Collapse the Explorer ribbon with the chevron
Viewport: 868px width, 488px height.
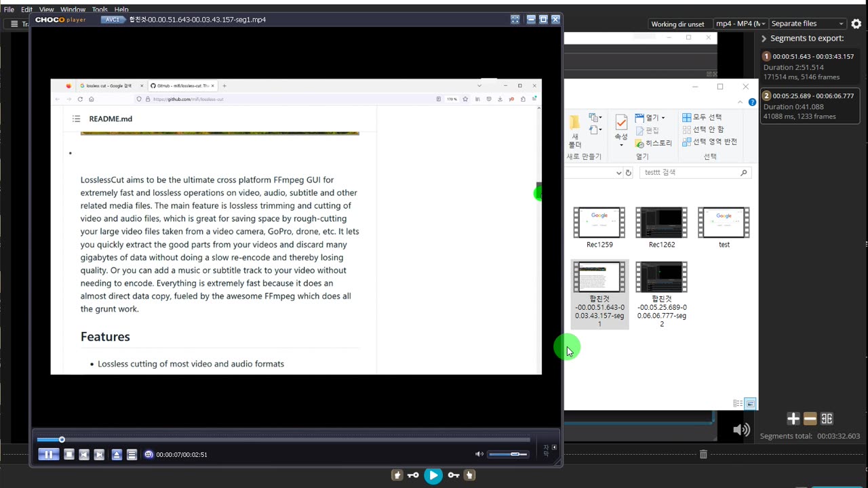pyautogui.click(x=739, y=102)
